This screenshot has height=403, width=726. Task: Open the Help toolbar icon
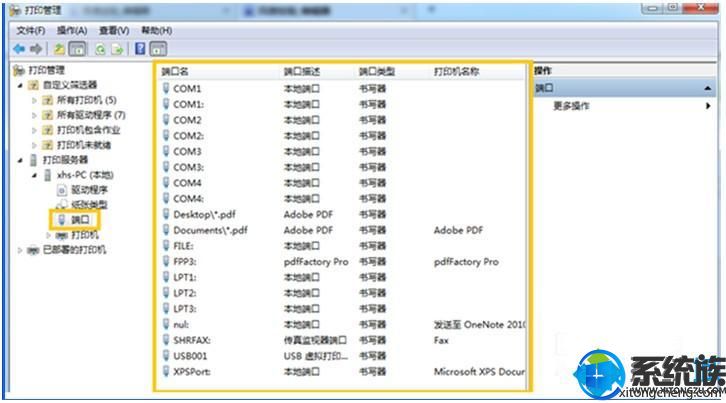[140, 49]
